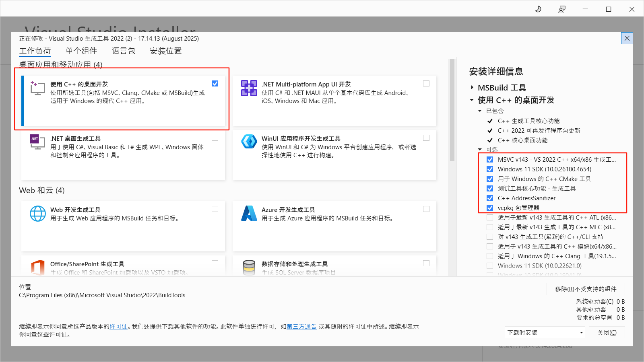Enable Windows 11 SDK (10.0.22621.0) checkbox

(x=490, y=266)
